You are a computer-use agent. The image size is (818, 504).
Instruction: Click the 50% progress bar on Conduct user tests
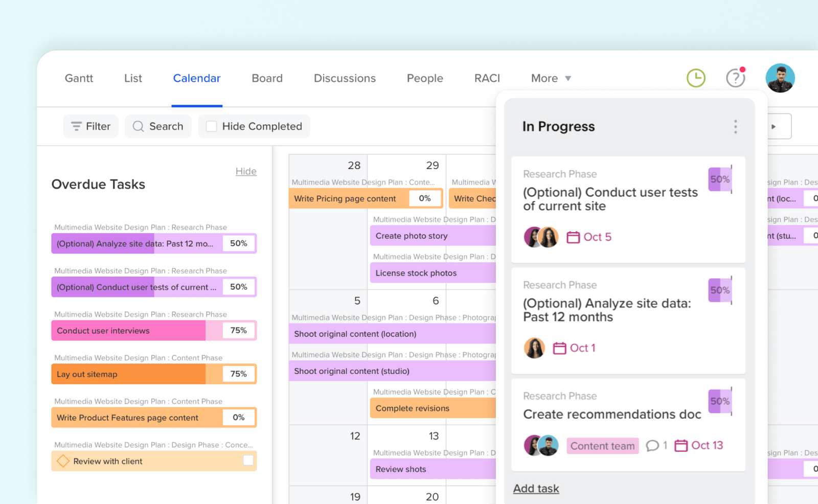[720, 179]
